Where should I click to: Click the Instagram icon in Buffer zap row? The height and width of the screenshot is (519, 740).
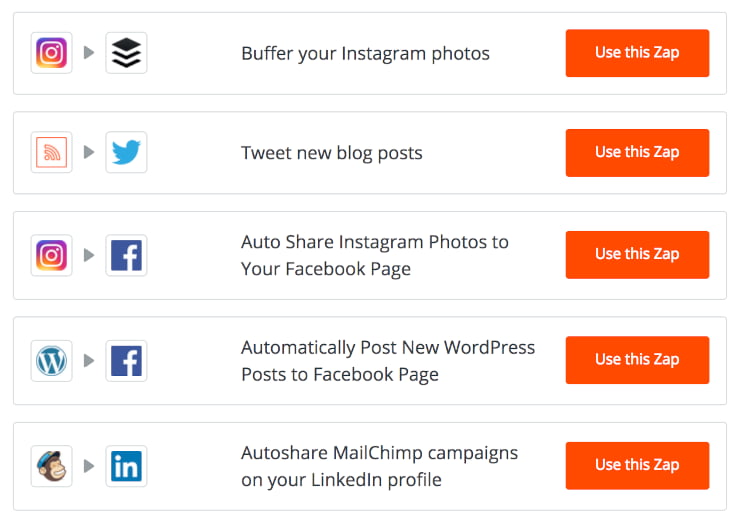tap(51, 53)
